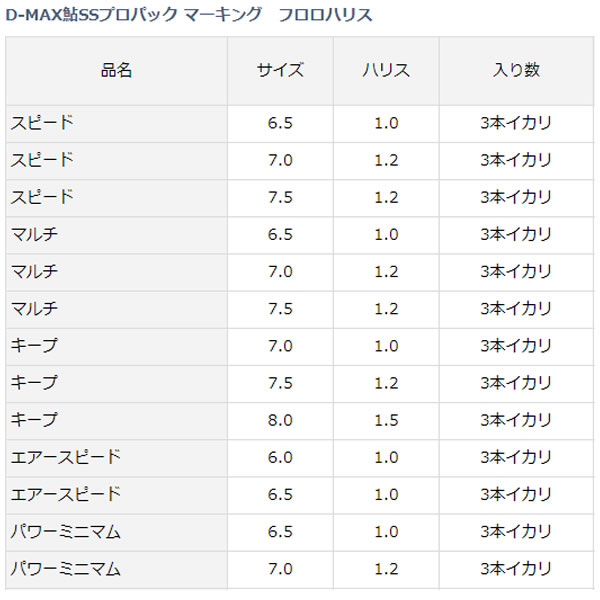Click the D-MAX鮎SSプロパック マーキング title text

(x=190, y=14)
